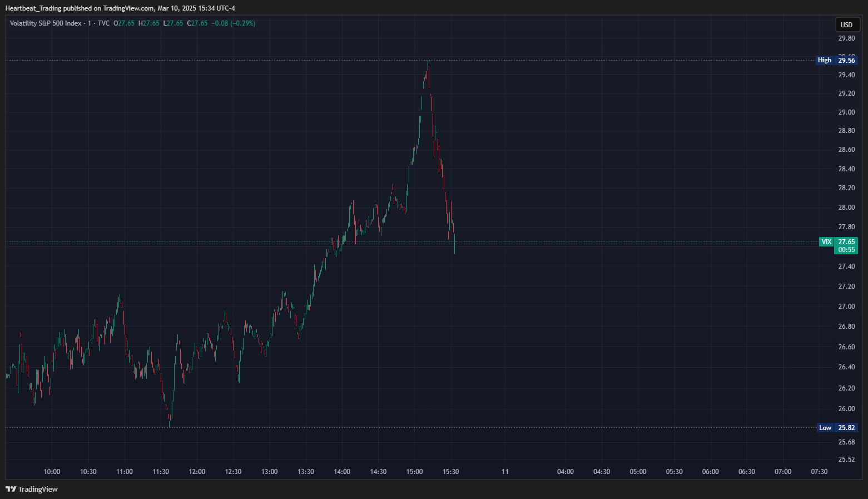Click the 13:30 time axis label
Screen dimensions: 868x499
[306, 472]
